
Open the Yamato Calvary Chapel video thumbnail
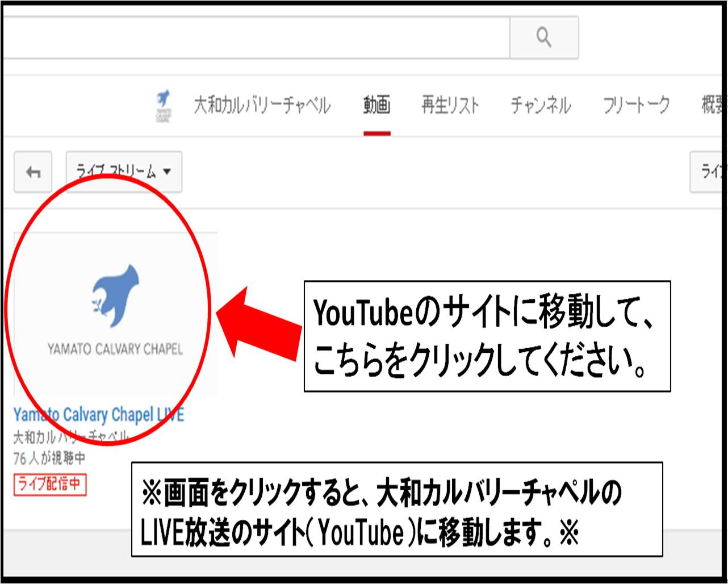click(x=116, y=314)
